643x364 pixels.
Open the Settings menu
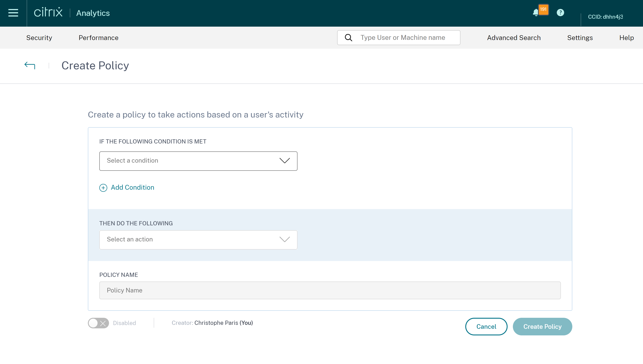[x=580, y=38]
